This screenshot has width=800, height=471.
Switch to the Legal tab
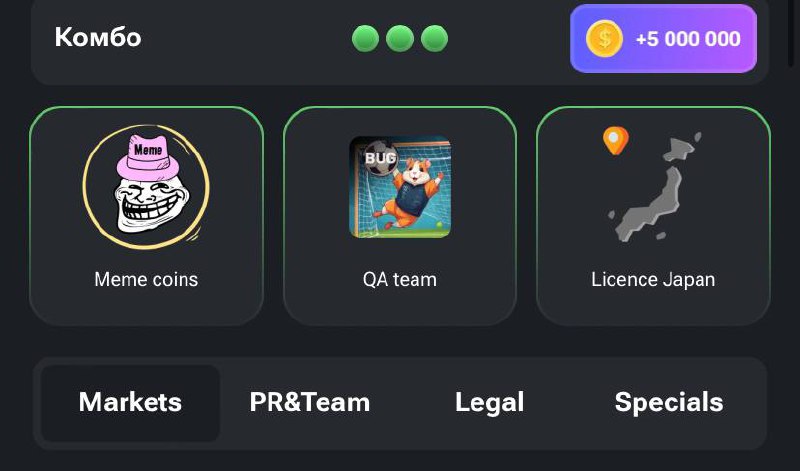(x=489, y=403)
